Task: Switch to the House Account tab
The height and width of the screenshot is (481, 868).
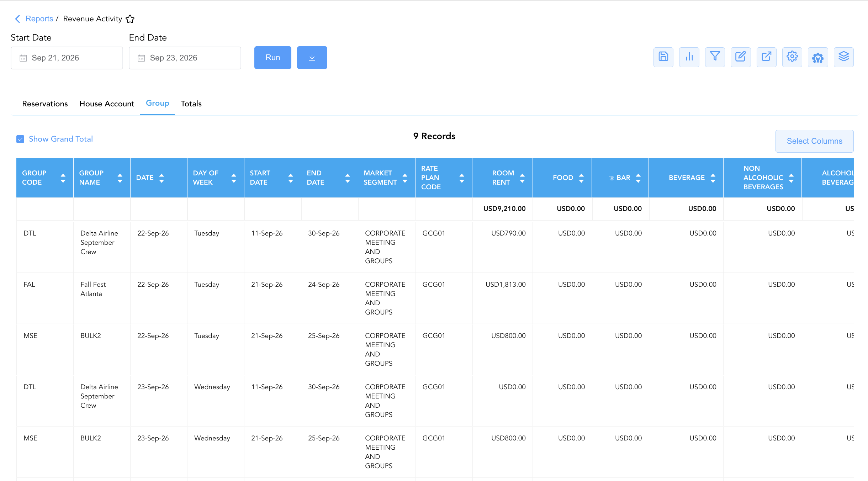Action: pyautogui.click(x=107, y=104)
